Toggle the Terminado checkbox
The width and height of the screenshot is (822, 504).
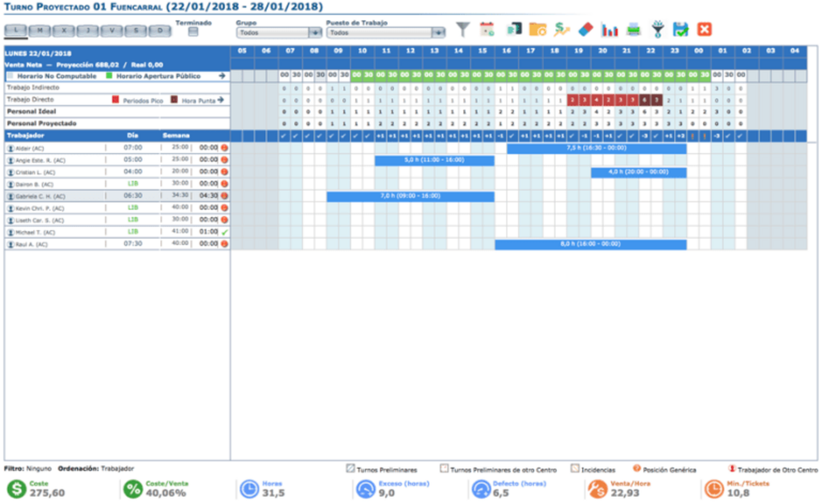[193, 32]
